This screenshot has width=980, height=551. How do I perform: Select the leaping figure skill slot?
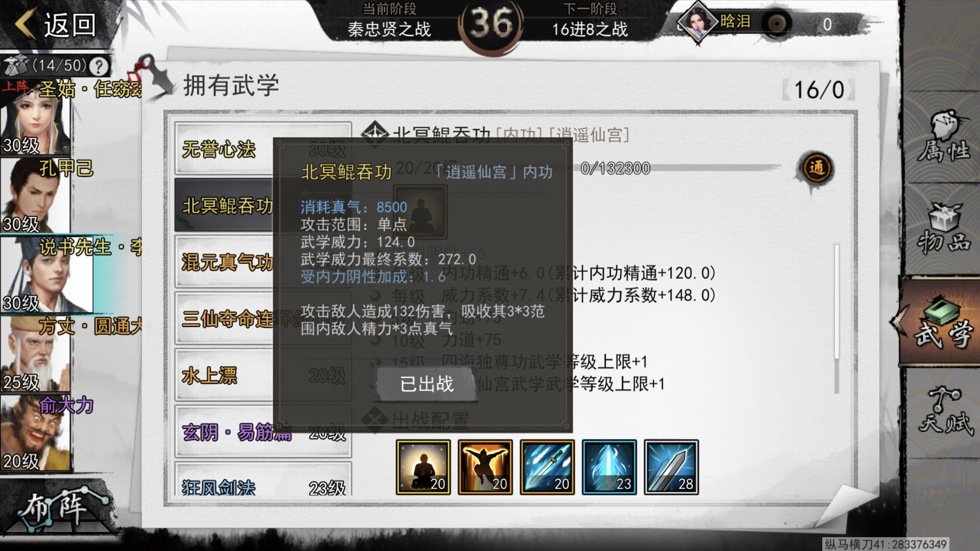pos(485,467)
